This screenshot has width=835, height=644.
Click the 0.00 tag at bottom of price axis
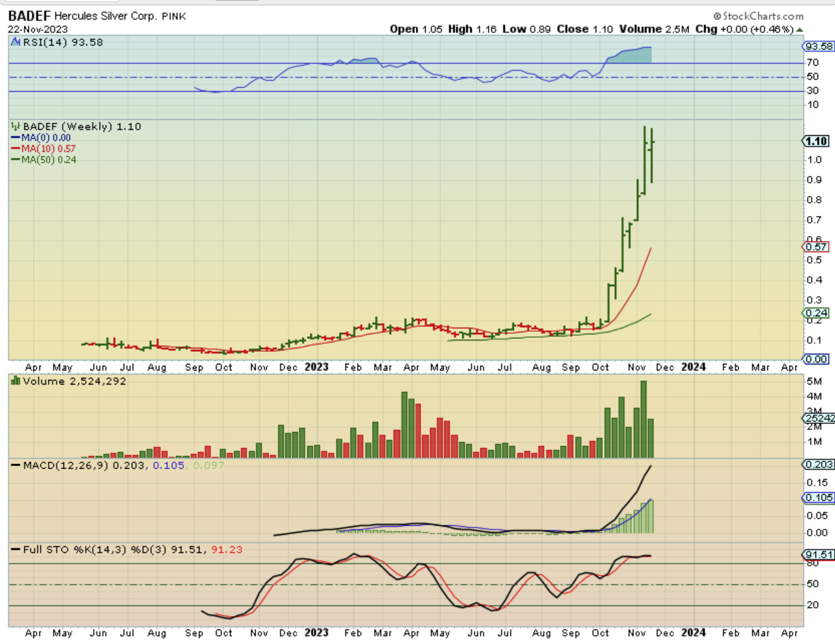tap(816, 359)
